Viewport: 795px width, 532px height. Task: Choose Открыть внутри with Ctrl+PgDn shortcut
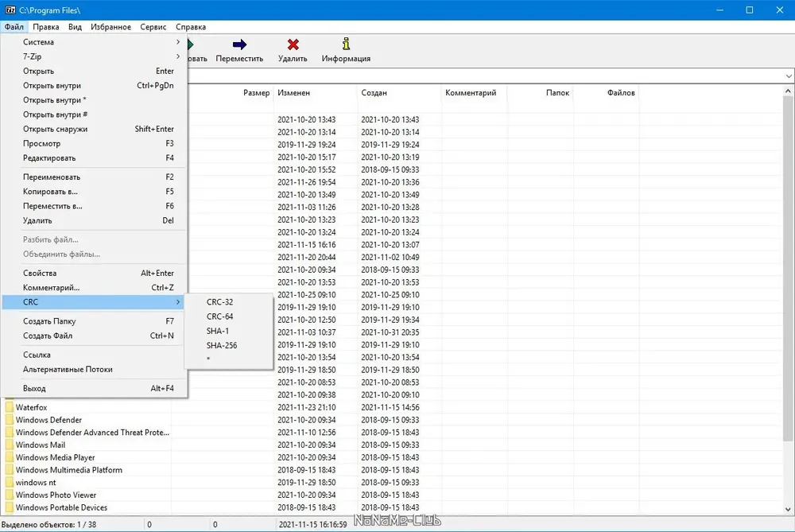(95, 85)
